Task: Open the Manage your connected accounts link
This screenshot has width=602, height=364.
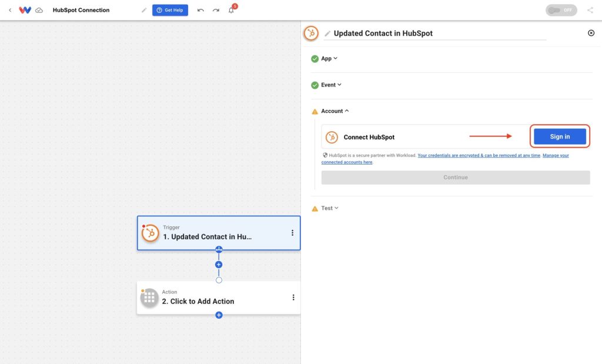Action: click(445, 159)
